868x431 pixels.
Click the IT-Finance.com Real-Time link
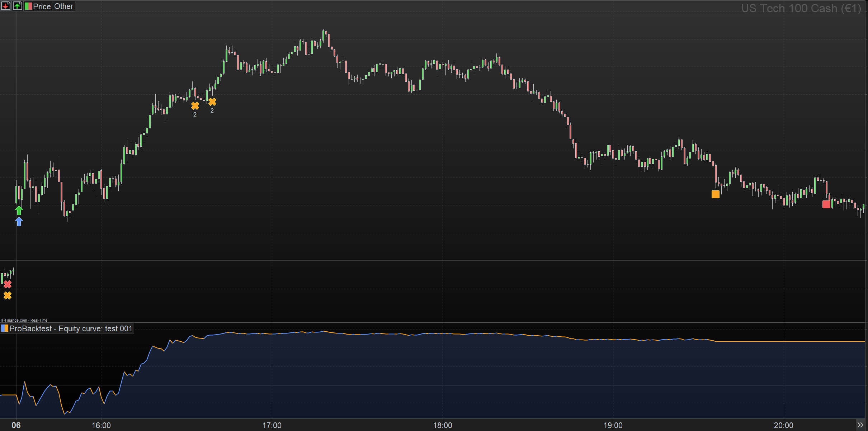click(x=24, y=320)
